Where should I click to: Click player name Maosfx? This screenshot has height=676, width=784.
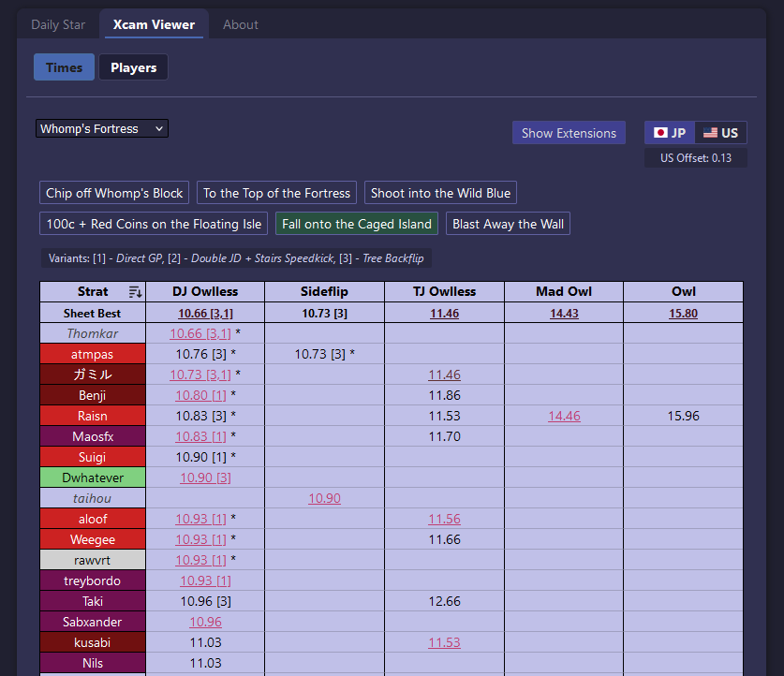[93, 436]
